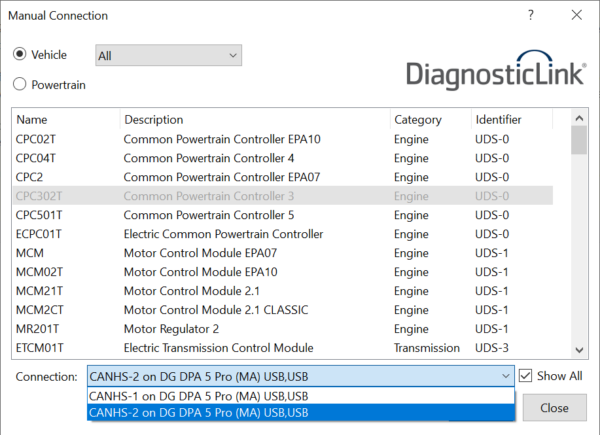The width and height of the screenshot is (600, 435).
Task: Select the Powertrain radio button
Action: tap(20, 84)
